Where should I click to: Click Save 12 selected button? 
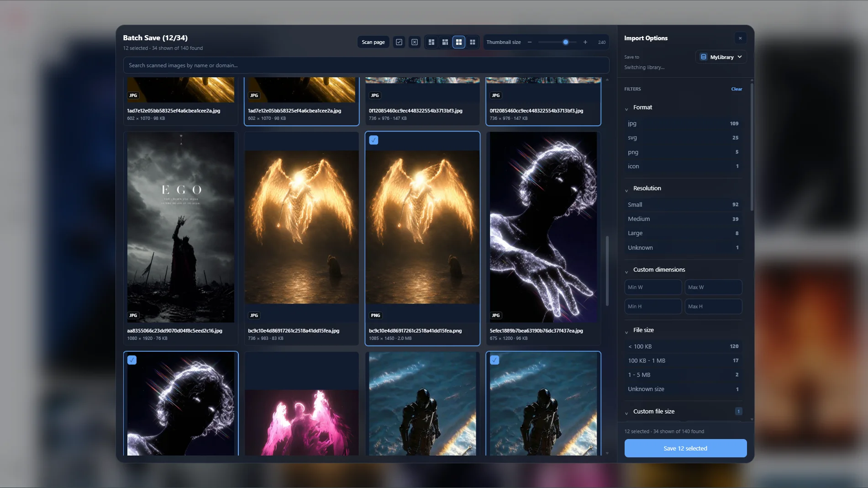(x=685, y=448)
